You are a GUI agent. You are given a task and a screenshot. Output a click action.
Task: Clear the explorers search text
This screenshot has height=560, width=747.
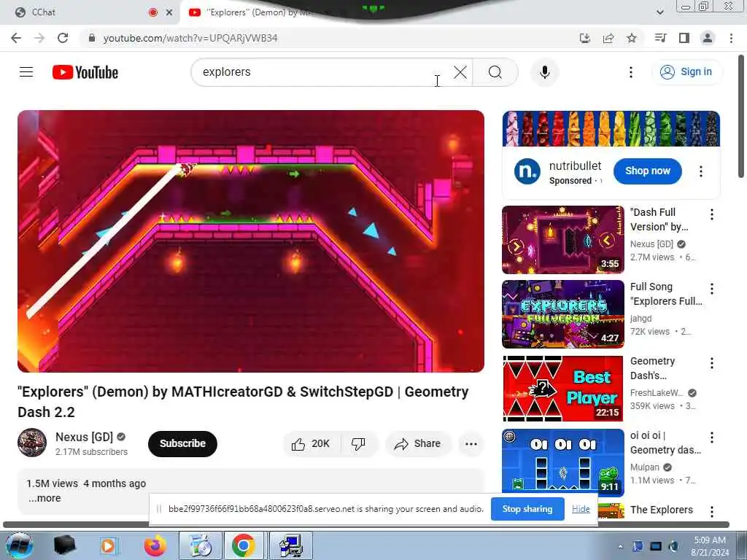coord(460,72)
